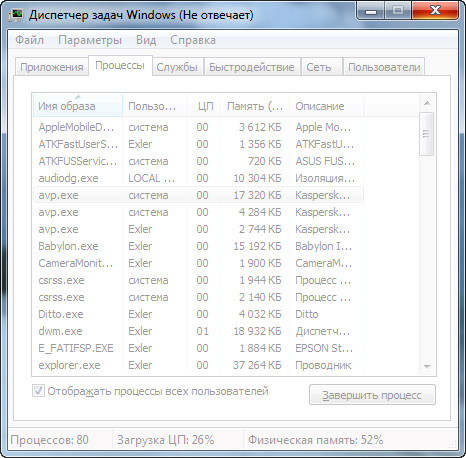Minimize the Task Manager window
466x458 pixels.
point(371,11)
